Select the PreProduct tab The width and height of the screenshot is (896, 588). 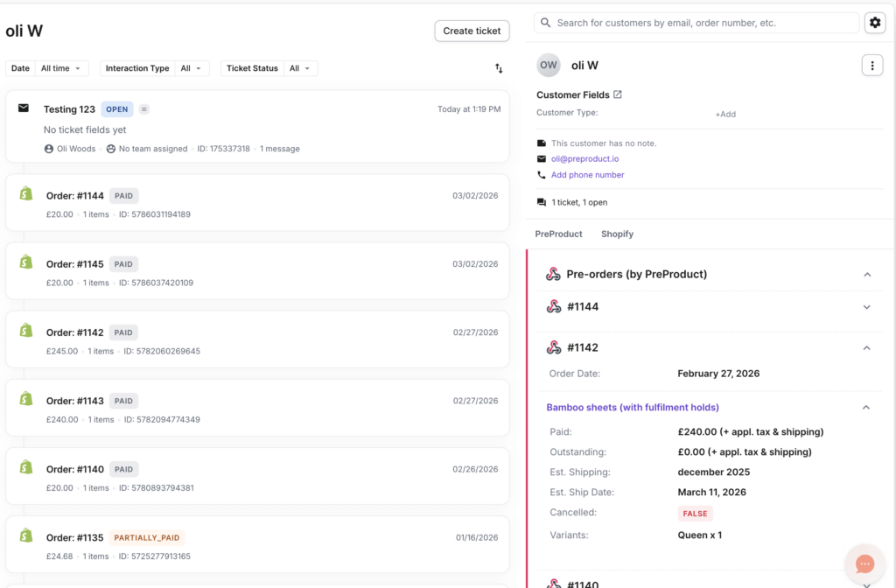558,234
